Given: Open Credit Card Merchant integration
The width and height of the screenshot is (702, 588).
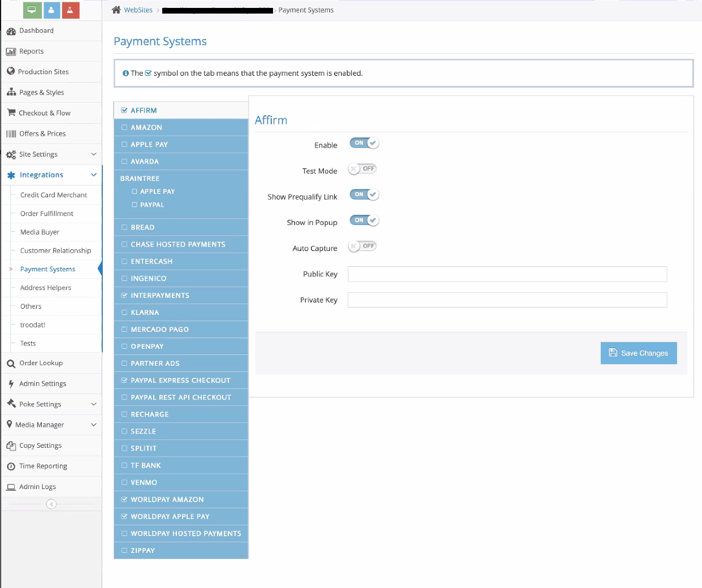Looking at the screenshot, I should 54,195.
